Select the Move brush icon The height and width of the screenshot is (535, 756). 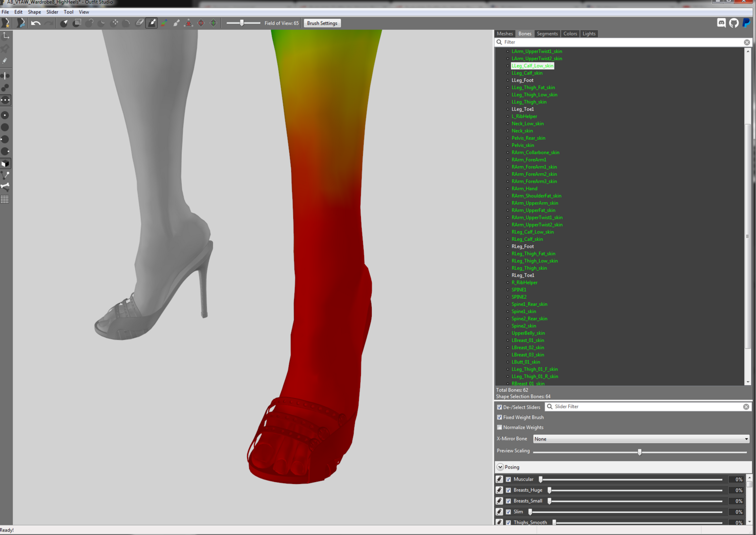click(115, 23)
